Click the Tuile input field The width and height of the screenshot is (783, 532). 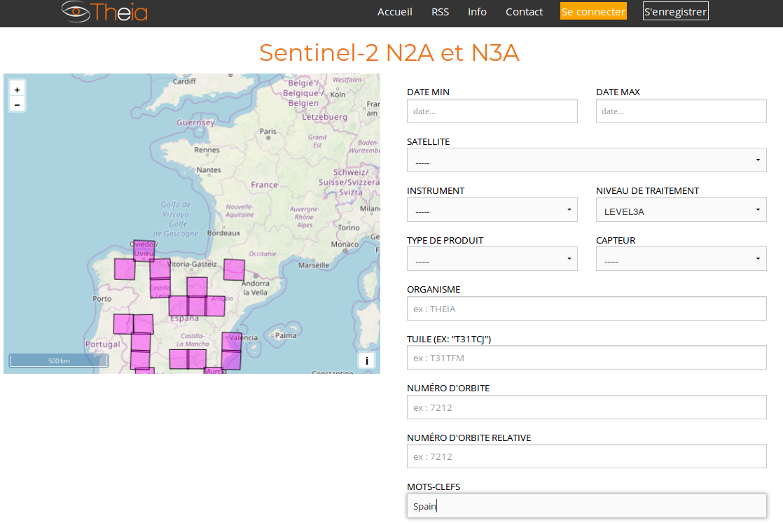[586, 357]
